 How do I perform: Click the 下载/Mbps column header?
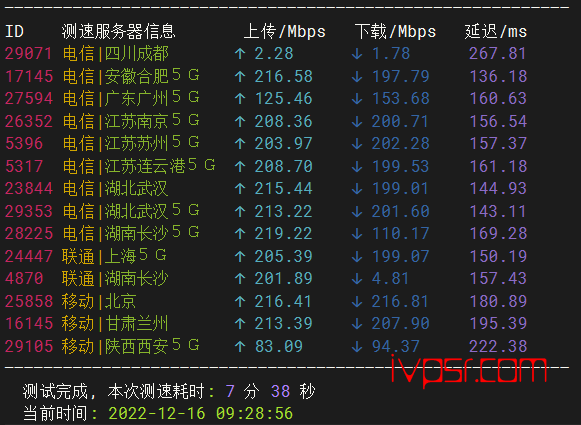(x=395, y=31)
